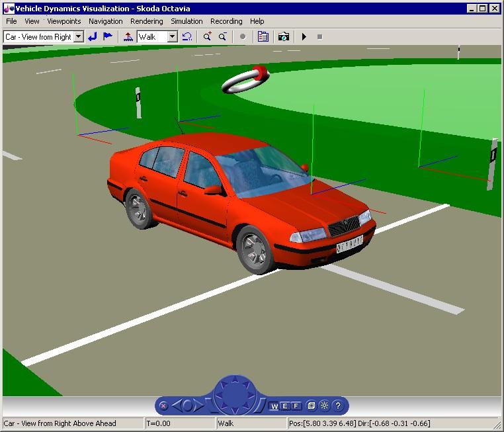Zoom out with the magnifier minus icon

222,36
